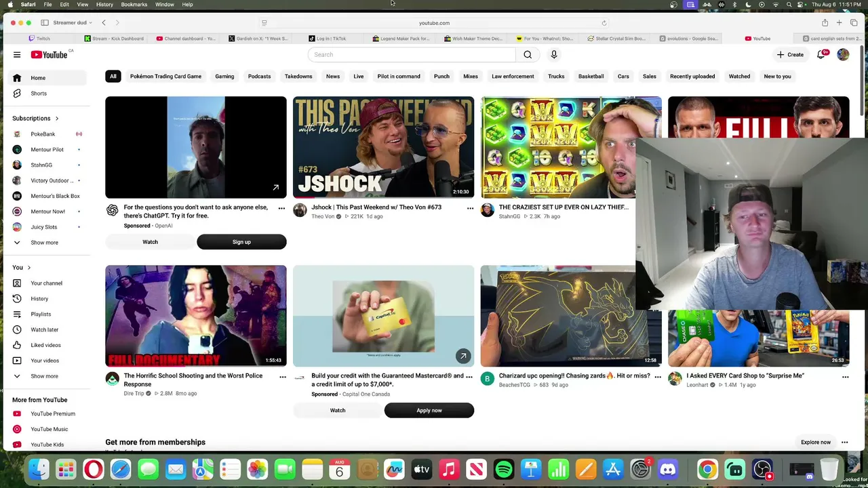The width and height of the screenshot is (868, 488).
Task: Open more options for School Shooting documentary
Action: (282, 377)
